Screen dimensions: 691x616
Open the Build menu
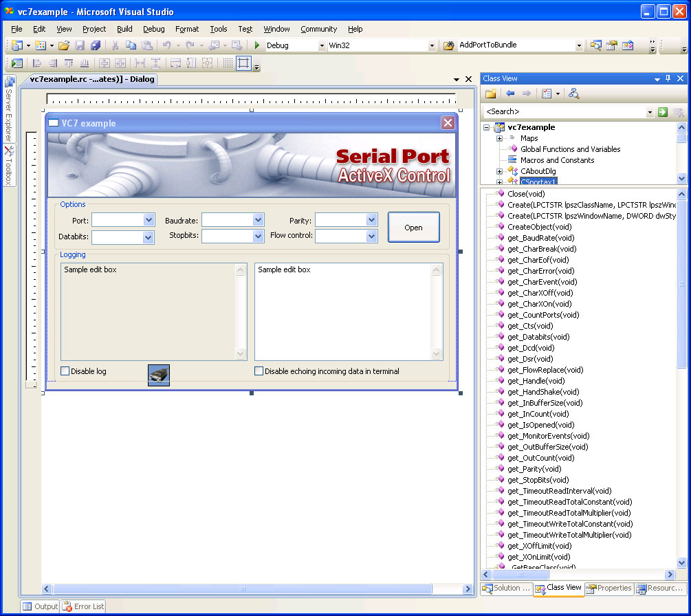click(124, 29)
